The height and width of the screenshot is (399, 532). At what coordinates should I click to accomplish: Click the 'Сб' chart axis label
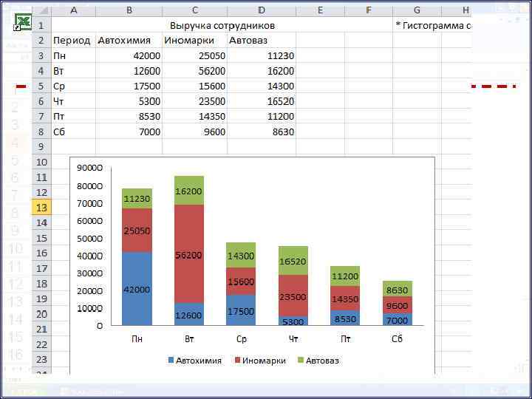click(398, 339)
